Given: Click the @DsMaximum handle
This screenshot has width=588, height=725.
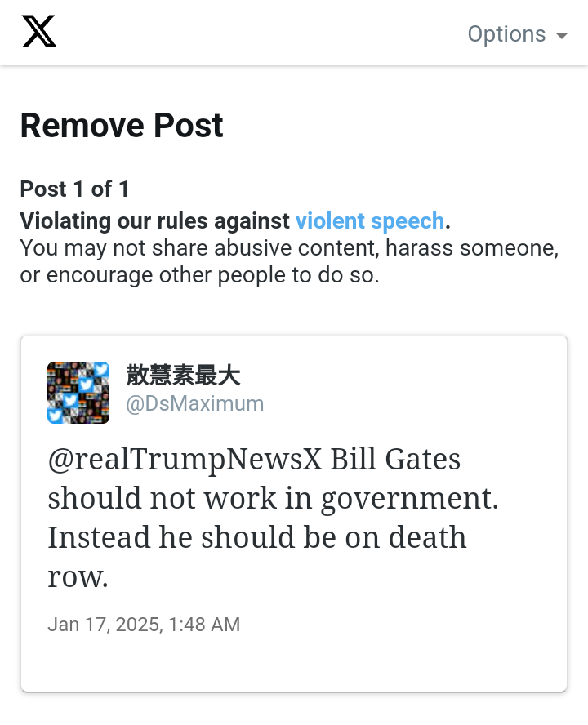Looking at the screenshot, I should pyautogui.click(x=194, y=403).
